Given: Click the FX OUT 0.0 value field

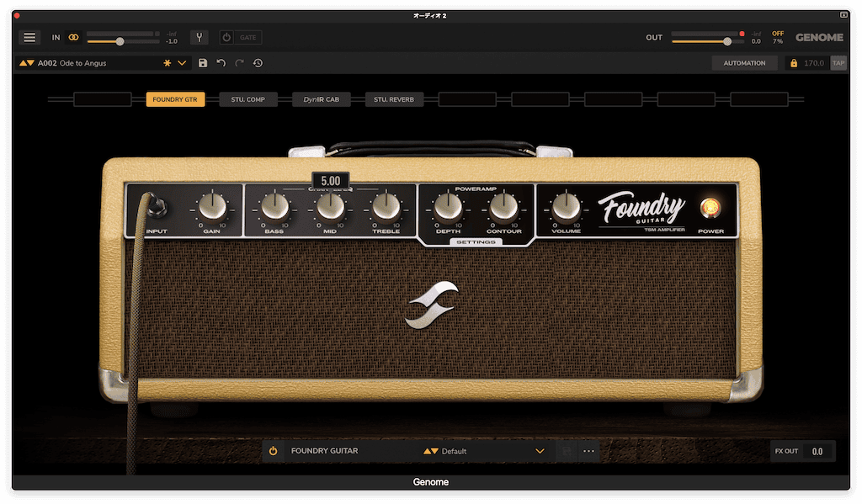Looking at the screenshot, I should (817, 451).
